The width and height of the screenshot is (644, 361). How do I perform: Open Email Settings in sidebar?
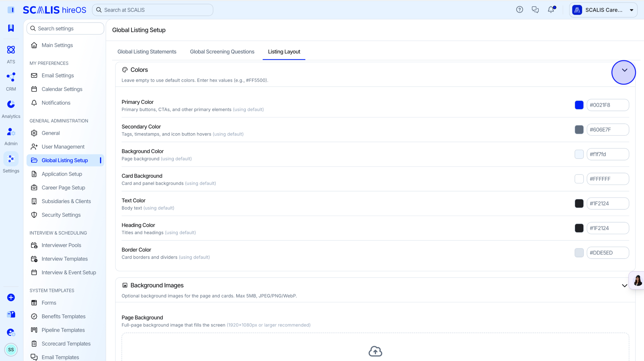[x=65, y=75]
